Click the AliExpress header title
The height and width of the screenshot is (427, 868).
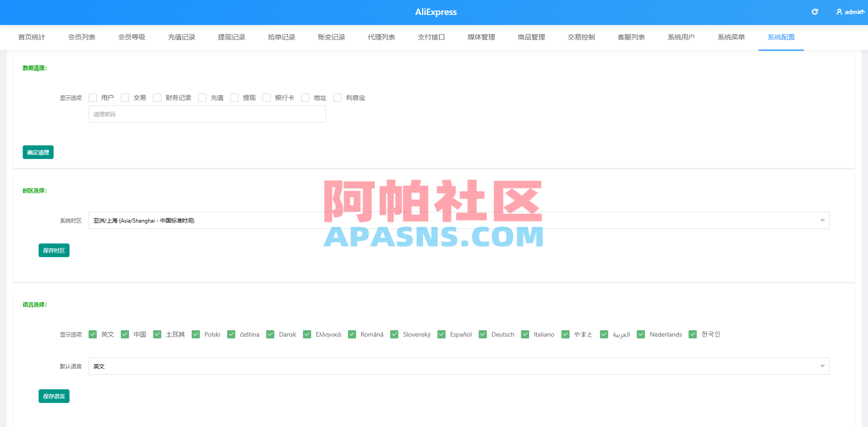[436, 12]
